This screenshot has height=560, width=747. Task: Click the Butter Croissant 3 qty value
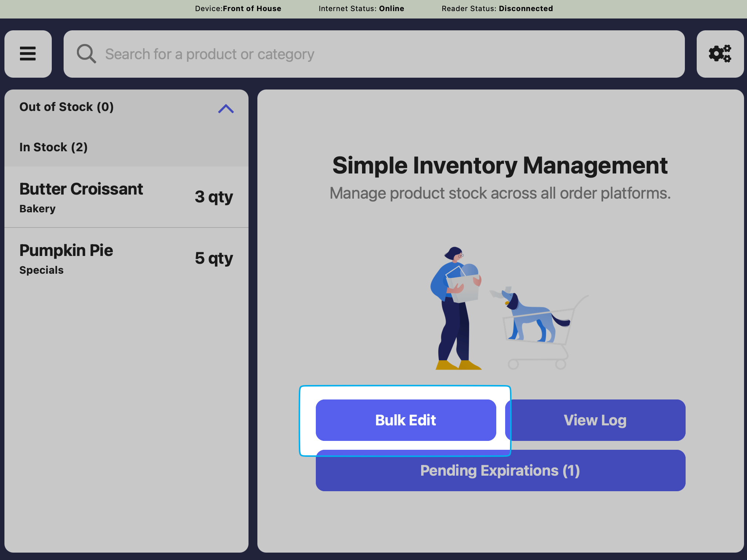214,197
